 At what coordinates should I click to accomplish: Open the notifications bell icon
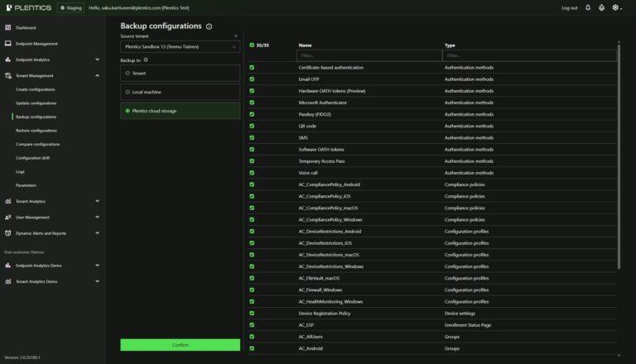[x=588, y=7]
